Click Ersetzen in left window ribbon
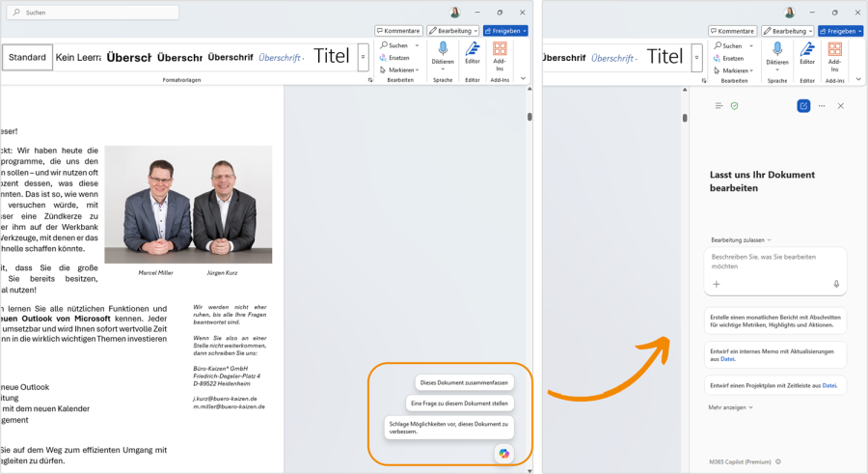 [394, 58]
